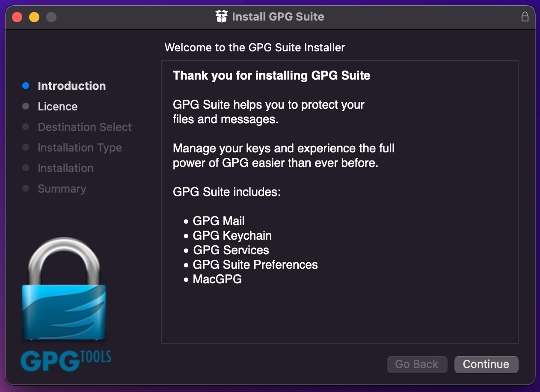Click the Continue button
The width and height of the screenshot is (540, 392).
[486, 364]
